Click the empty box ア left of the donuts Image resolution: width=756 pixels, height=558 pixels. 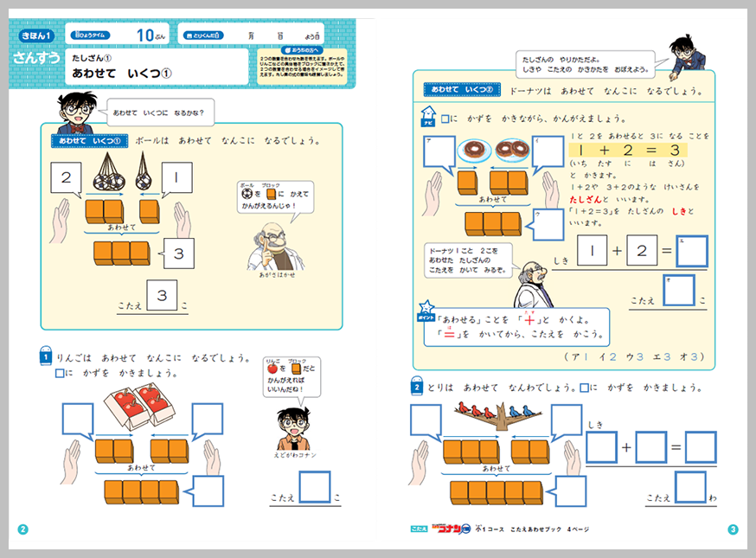pos(439,152)
